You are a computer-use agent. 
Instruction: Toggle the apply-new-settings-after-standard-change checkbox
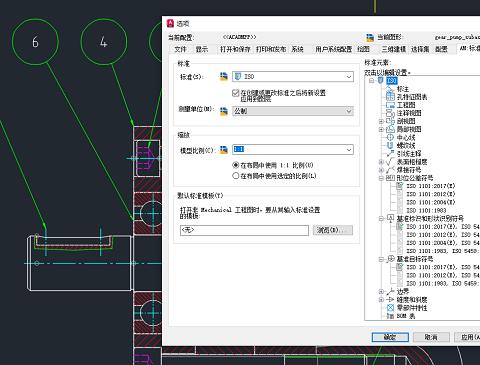point(236,93)
